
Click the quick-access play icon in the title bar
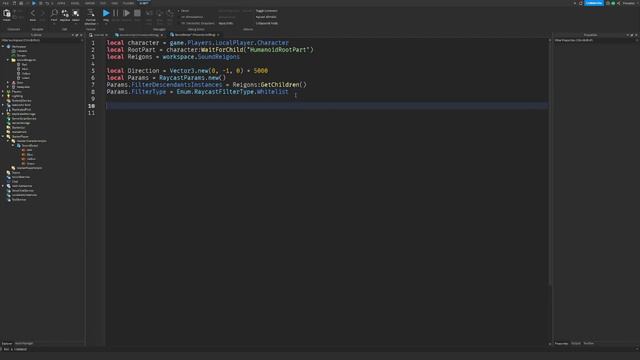tap(34, 3)
